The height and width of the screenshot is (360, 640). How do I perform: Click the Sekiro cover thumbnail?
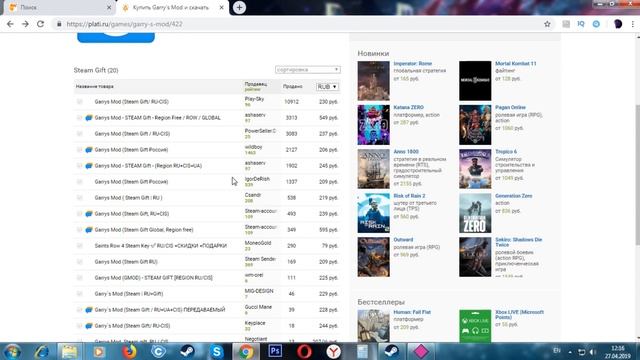(475, 257)
